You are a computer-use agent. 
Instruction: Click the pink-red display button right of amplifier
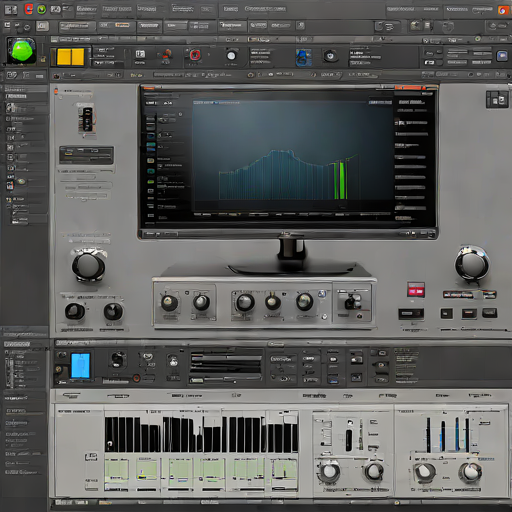416,289
